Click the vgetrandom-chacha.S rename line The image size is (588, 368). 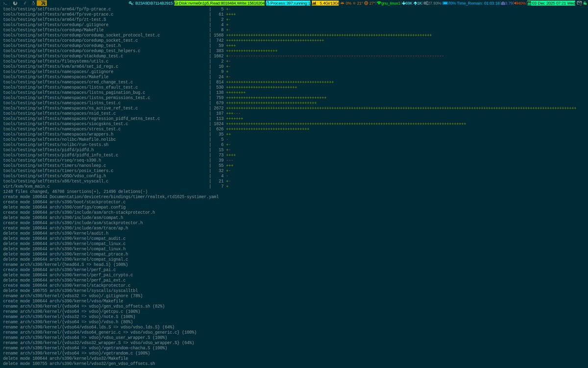point(85,347)
